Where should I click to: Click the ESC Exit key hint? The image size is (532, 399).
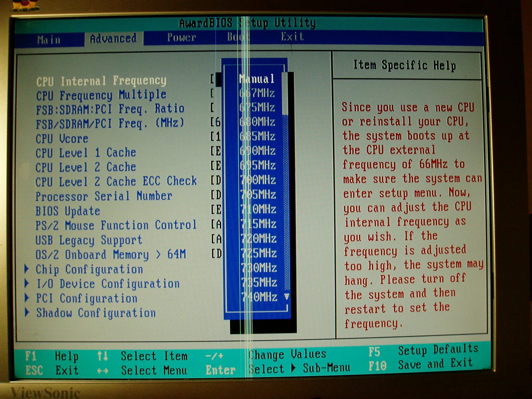[x=52, y=370]
